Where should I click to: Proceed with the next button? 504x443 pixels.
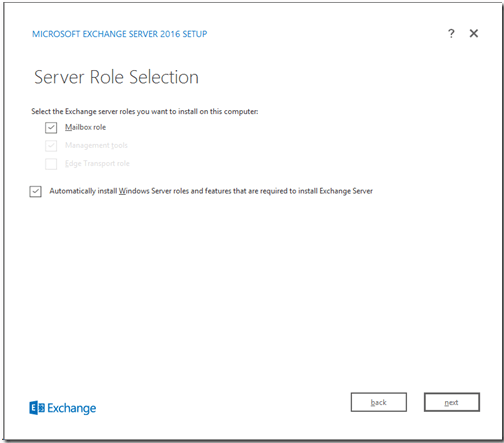point(452,402)
